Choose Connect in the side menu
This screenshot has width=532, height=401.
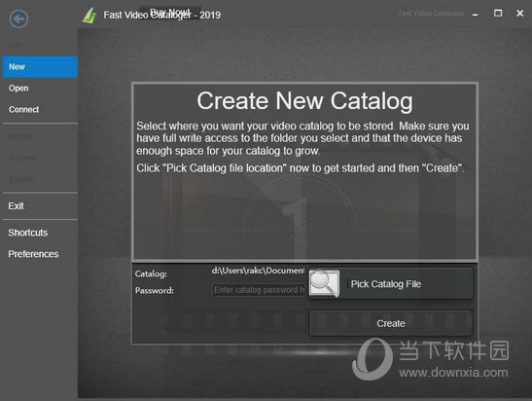(x=40, y=109)
